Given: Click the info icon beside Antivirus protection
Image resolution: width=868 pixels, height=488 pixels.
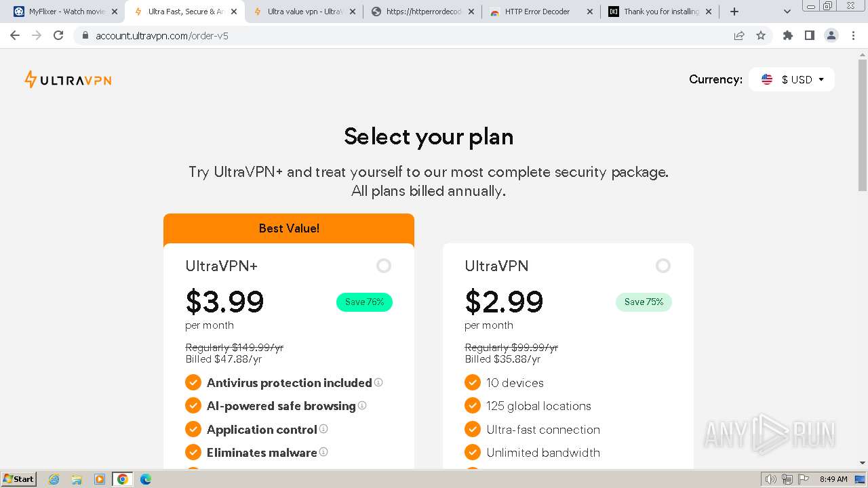Looking at the screenshot, I should [378, 382].
